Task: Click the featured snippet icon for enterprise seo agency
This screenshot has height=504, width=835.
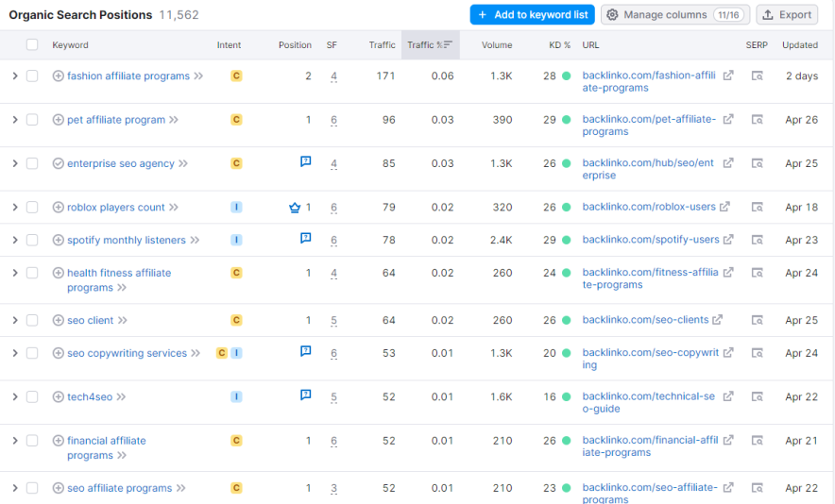Action: (305, 162)
